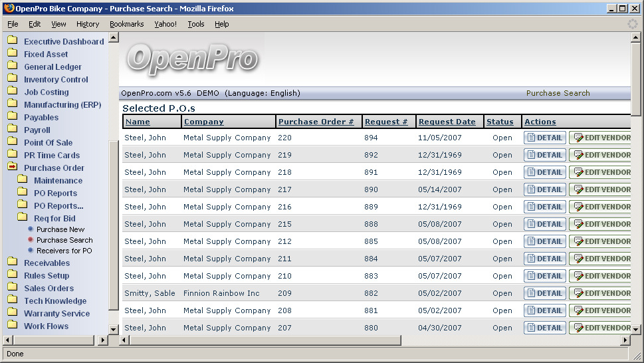This screenshot has width=644, height=363.
Task: Click the Receivers for PO bullet icon
Action: (31, 251)
